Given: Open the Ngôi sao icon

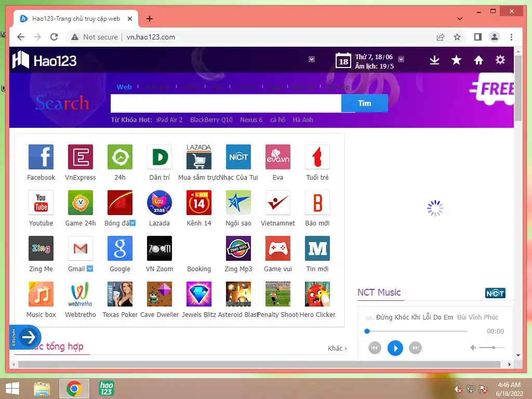Looking at the screenshot, I should pos(238,203).
